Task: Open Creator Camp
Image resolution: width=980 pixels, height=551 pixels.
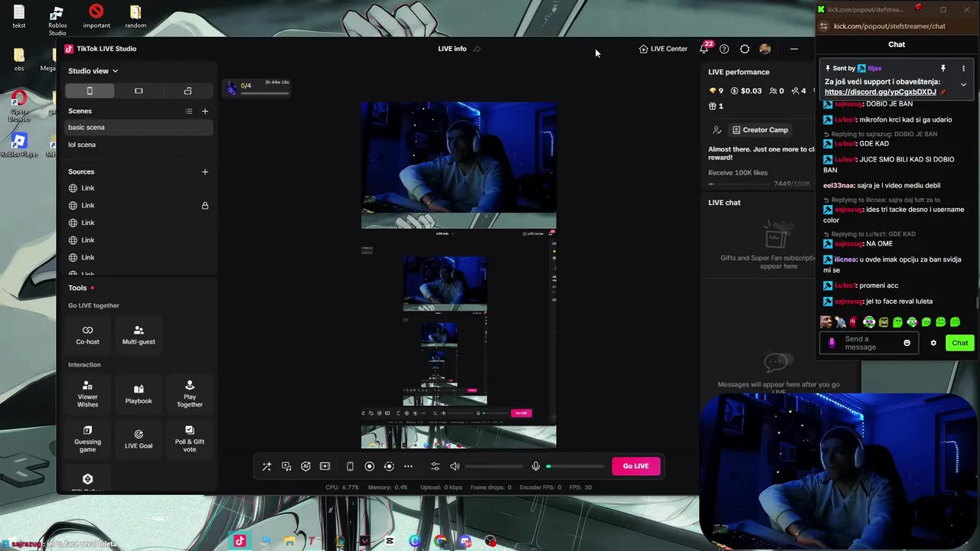Action: click(759, 130)
